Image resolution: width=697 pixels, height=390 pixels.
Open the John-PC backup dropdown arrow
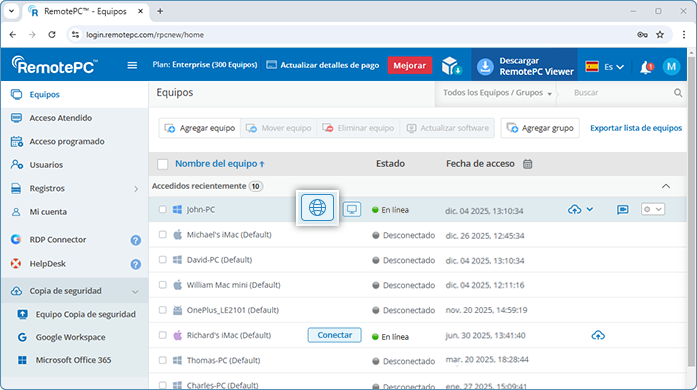[589, 209]
